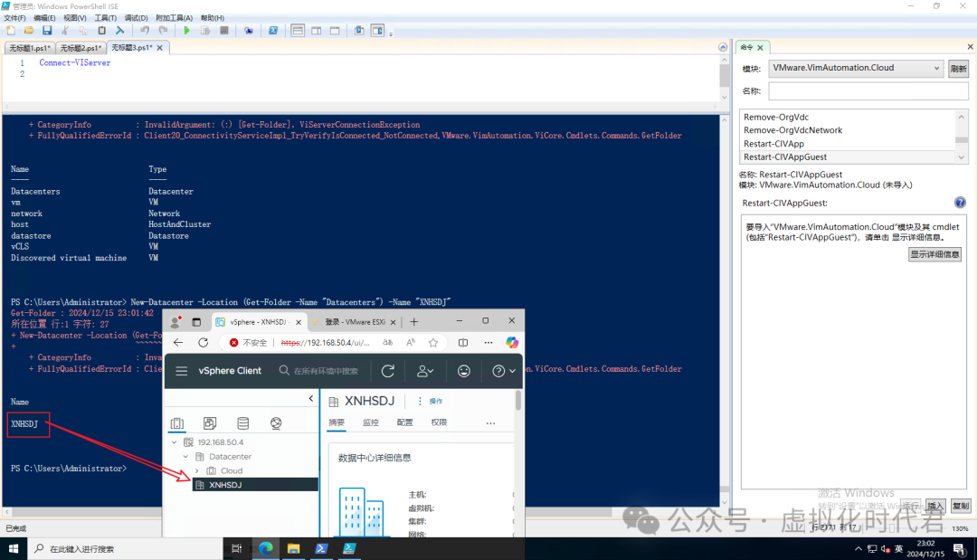Image resolution: width=977 pixels, height=560 pixels.
Task: Switch to the 配置 tab in vSphere
Action: click(x=405, y=422)
